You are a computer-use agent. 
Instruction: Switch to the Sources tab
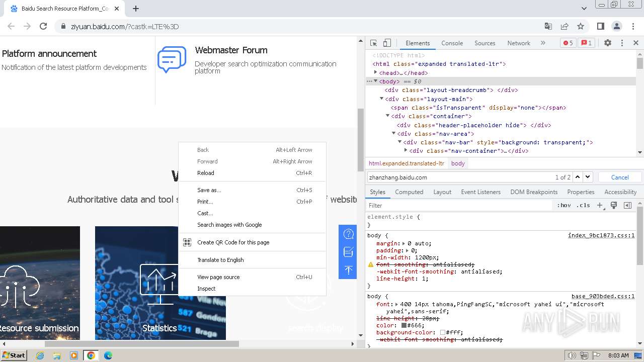click(x=485, y=43)
